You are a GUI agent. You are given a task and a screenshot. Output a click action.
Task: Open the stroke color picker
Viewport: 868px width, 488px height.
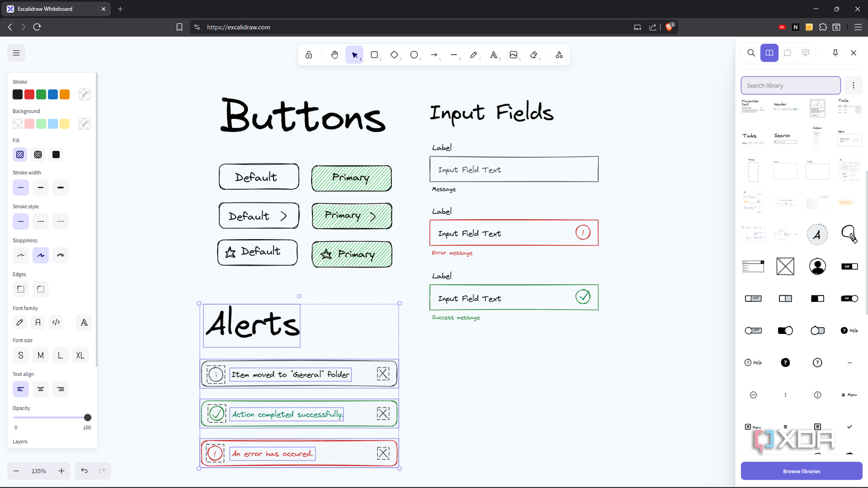tap(84, 94)
